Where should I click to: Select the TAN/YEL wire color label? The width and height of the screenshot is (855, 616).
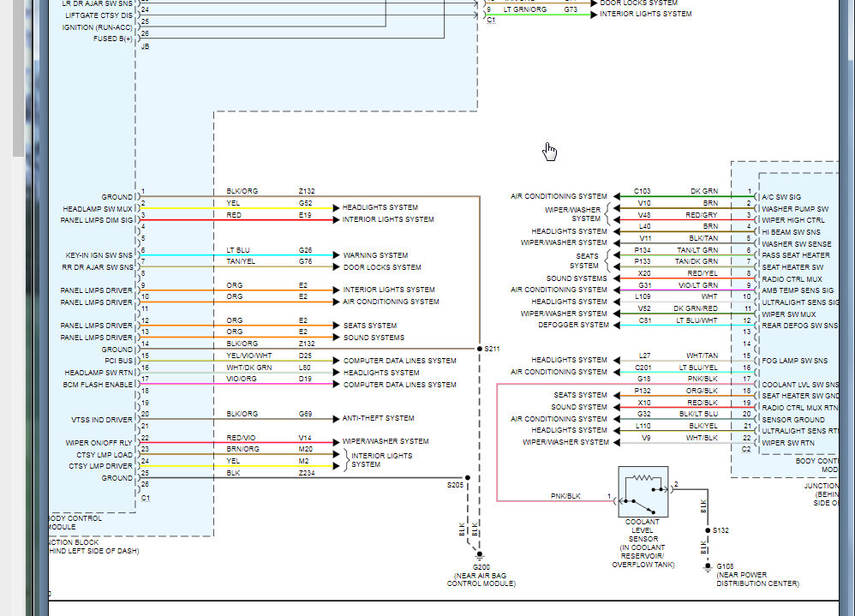[x=241, y=261]
